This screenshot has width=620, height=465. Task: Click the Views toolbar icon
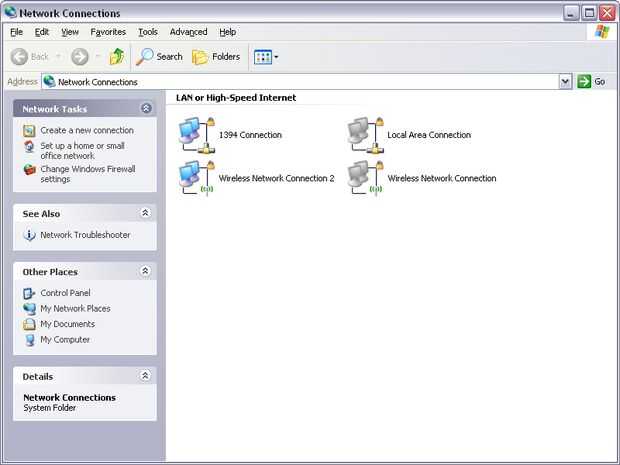[x=263, y=57]
